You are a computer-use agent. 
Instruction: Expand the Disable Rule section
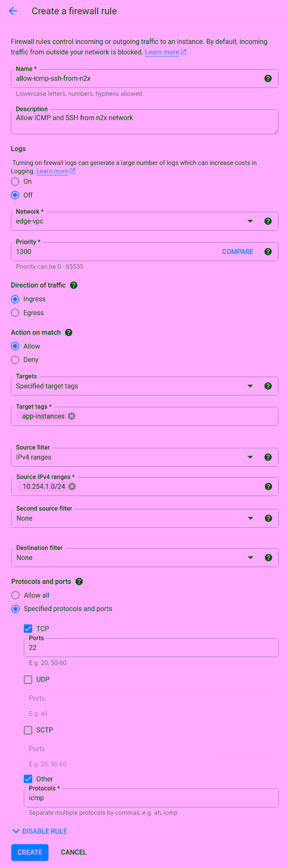coord(40,831)
